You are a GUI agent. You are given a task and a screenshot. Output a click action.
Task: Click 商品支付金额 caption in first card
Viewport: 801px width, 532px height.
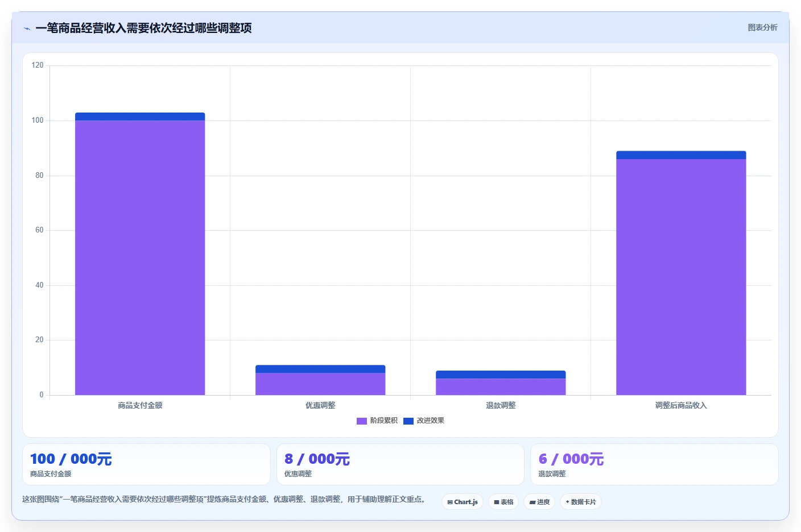click(x=51, y=474)
